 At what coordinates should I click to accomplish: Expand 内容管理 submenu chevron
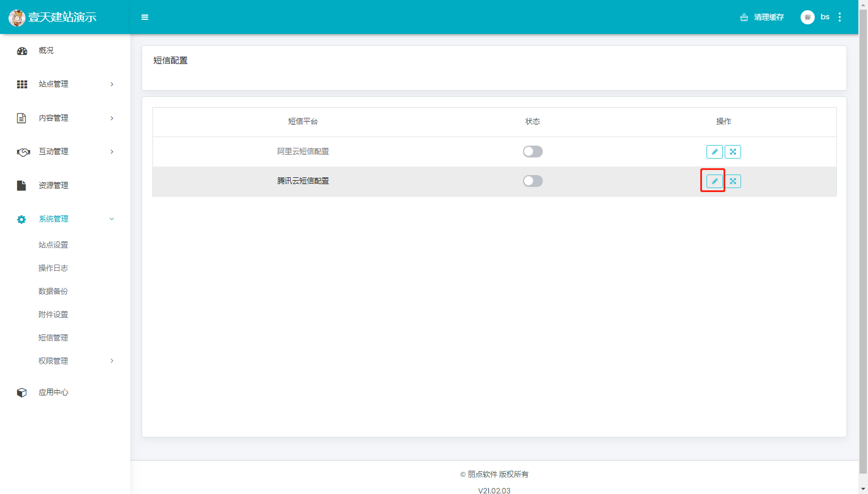tap(112, 118)
